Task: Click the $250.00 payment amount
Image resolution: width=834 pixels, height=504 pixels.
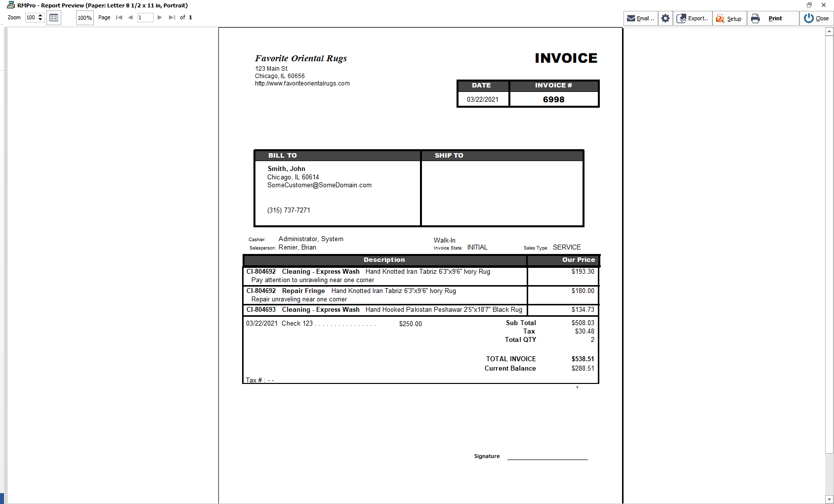Action: pyautogui.click(x=410, y=324)
